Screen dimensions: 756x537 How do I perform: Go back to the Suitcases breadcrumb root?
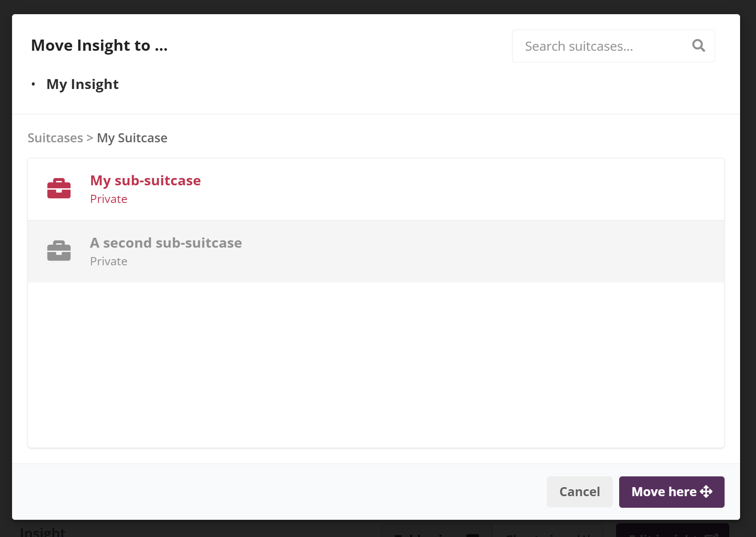[x=55, y=138]
